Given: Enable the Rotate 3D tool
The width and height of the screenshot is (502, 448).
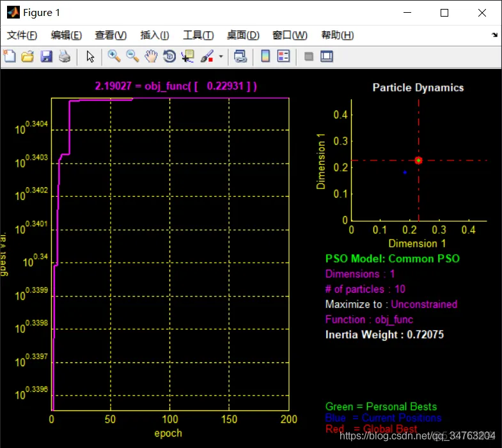Looking at the screenshot, I should pyautogui.click(x=169, y=56).
